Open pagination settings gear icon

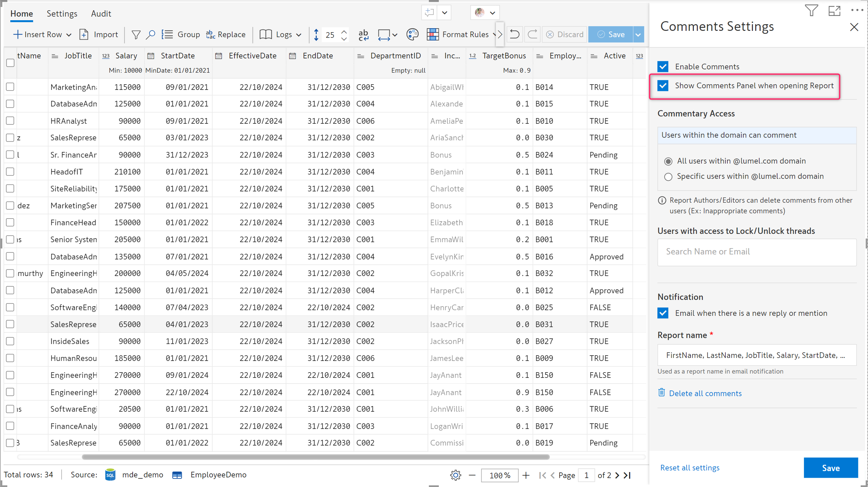point(455,475)
